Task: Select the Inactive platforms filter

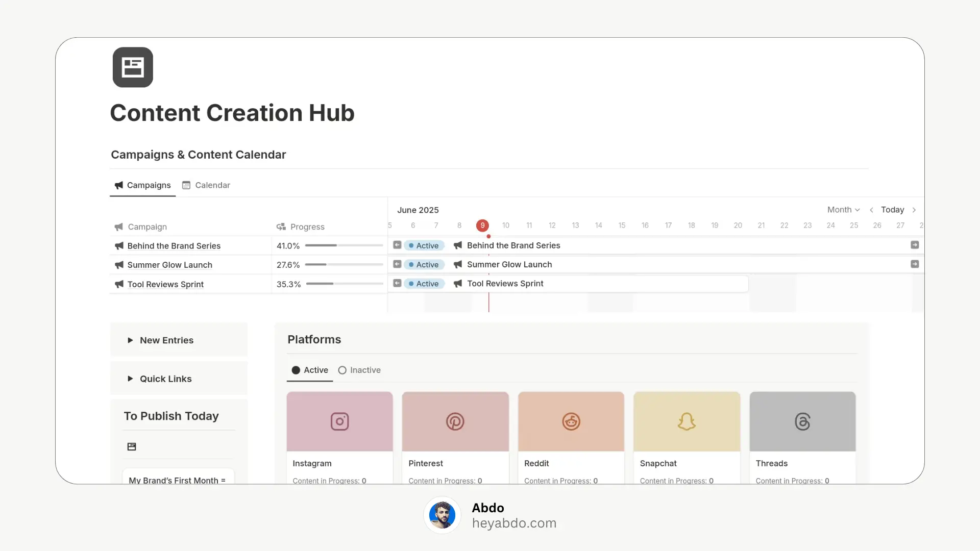Action: click(359, 370)
